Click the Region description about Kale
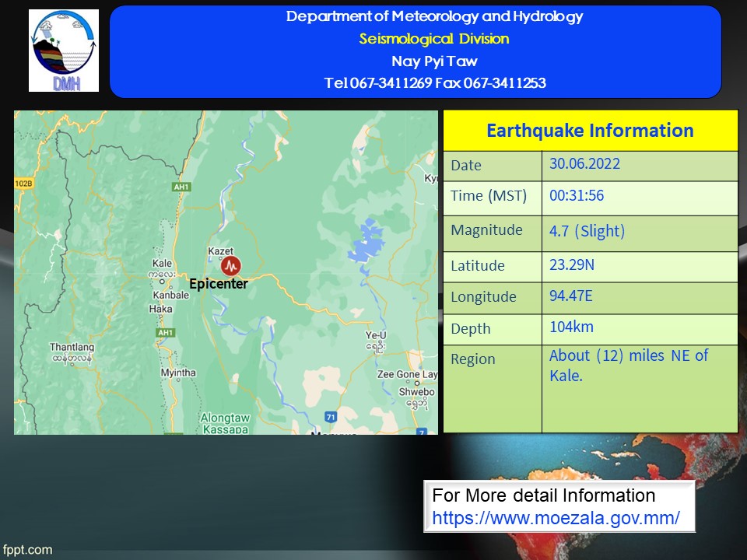Image resolution: width=747 pixels, height=560 pixels. pos(629,365)
